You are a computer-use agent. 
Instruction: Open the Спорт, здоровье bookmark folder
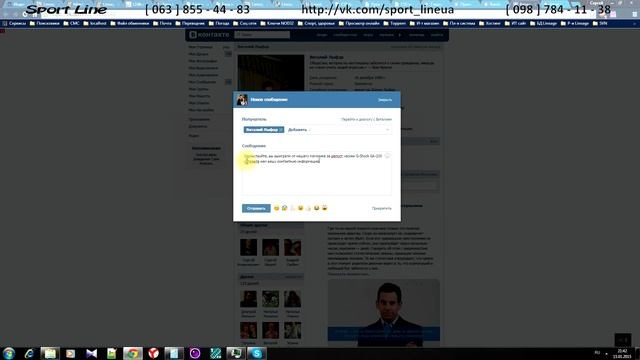[x=316, y=24]
